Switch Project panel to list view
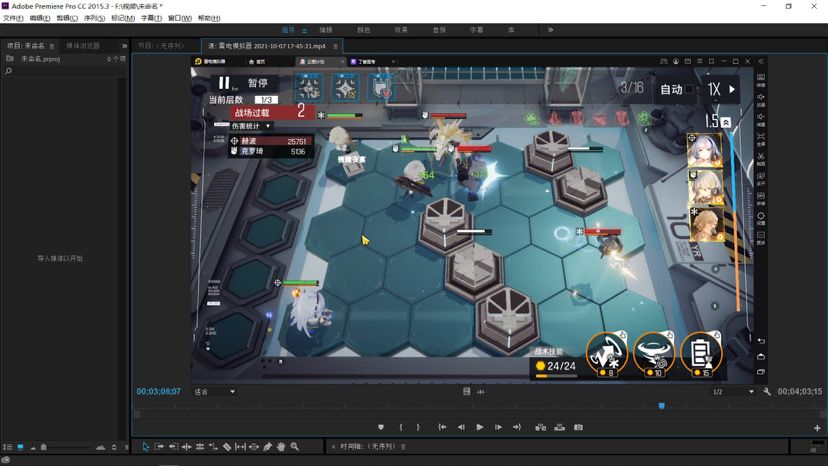 tap(7, 447)
